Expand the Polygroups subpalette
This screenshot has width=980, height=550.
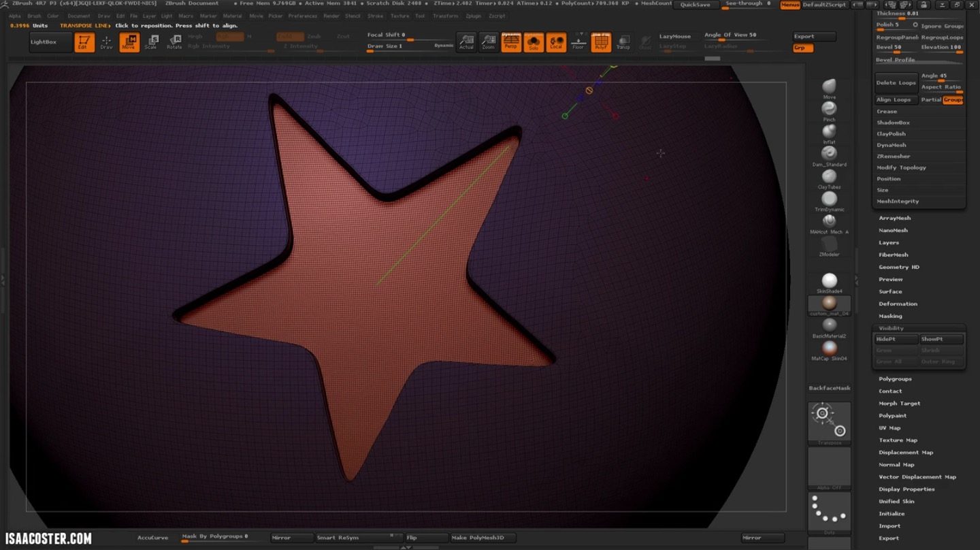click(895, 378)
